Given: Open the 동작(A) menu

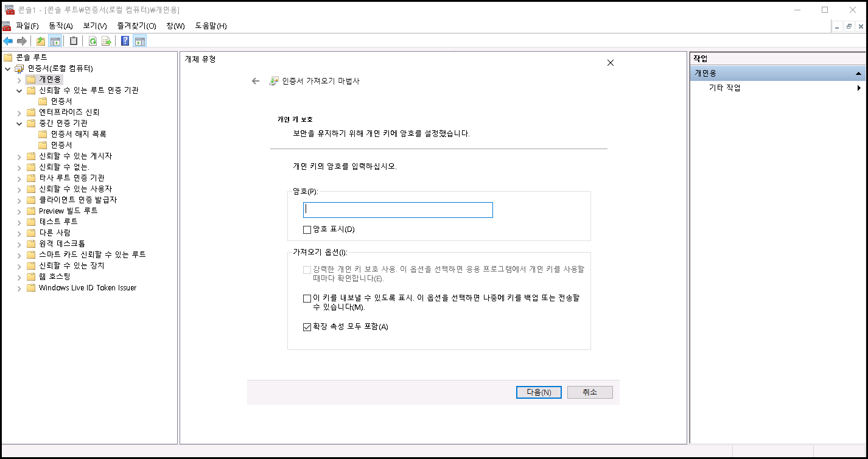Looking at the screenshot, I should (x=61, y=26).
